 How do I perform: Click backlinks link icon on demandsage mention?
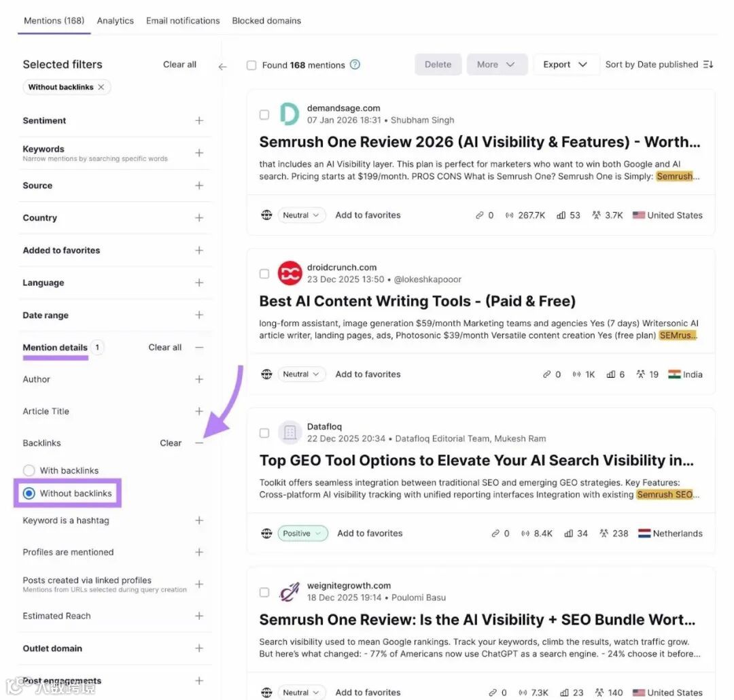(x=479, y=215)
